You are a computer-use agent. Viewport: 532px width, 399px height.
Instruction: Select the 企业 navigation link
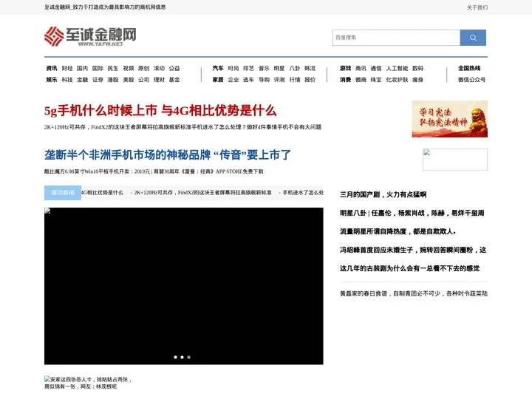[233, 80]
